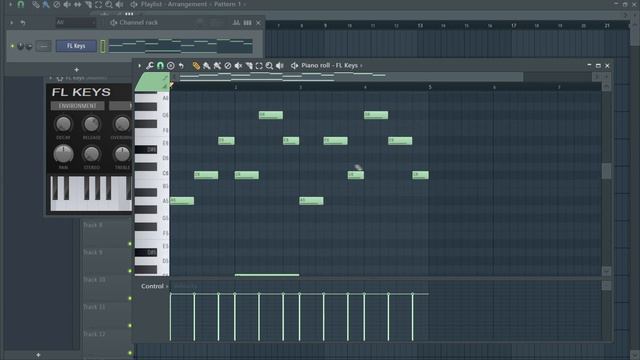The width and height of the screenshot is (640, 360).
Task: Click the Piano roll vertical scrollbar handle
Action: coord(607,171)
